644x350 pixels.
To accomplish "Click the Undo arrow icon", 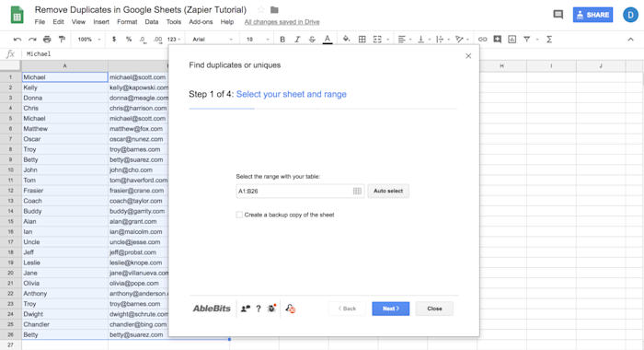I will [17, 40].
